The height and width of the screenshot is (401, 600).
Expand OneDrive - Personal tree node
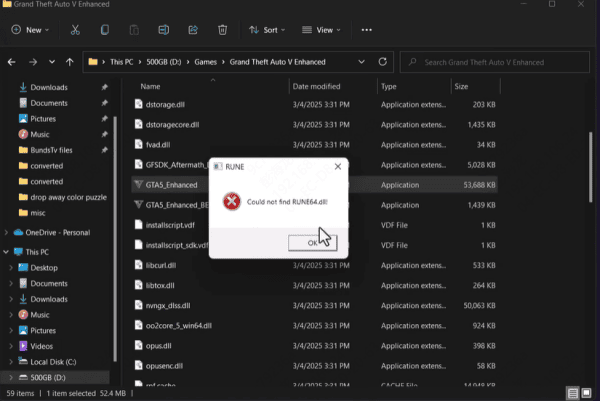tap(8, 232)
